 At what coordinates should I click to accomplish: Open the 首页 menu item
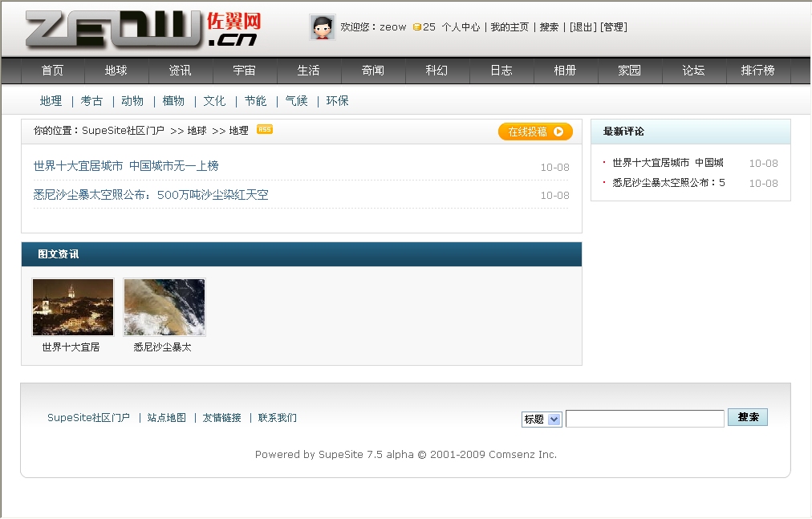52,71
